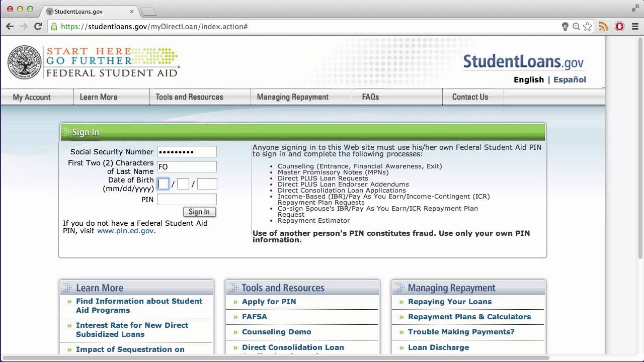Open the FAQs menu
Screen dimensions: 644x362
(x=370, y=97)
